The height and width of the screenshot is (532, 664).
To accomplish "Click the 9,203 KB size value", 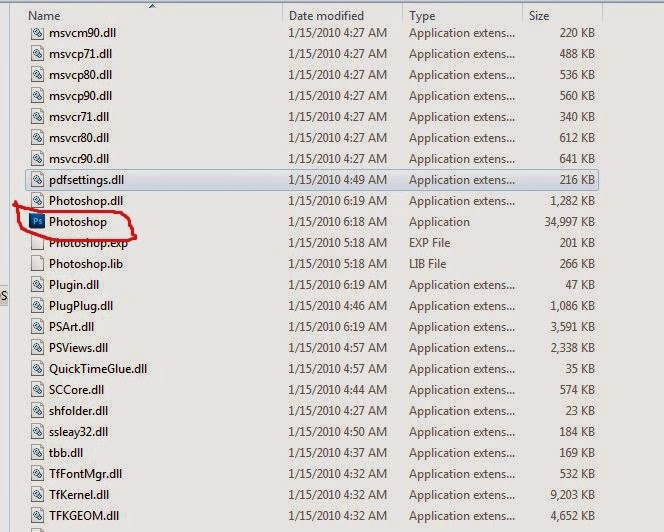I will click(572, 495).
